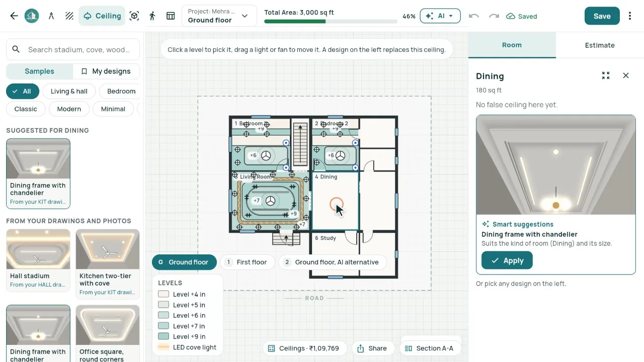Toggle the Living & hall filter
644x362 pixels.
69,91
